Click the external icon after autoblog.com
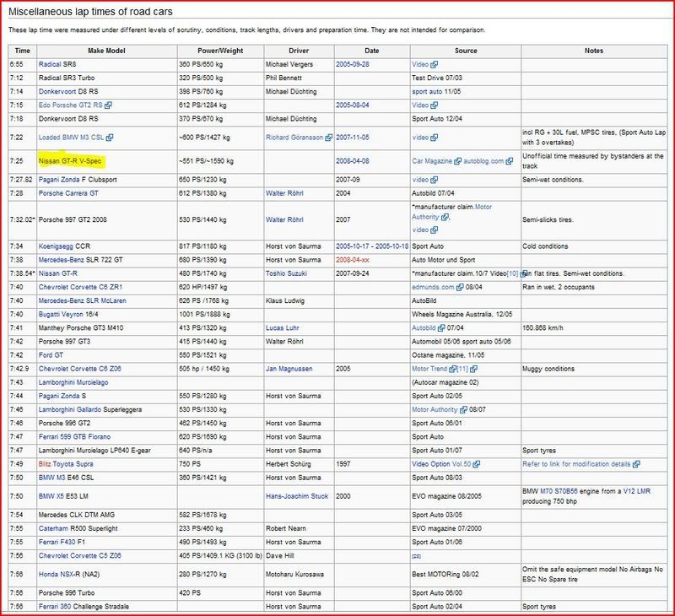This screenshot has width=675, height=616. coord(510,161)
